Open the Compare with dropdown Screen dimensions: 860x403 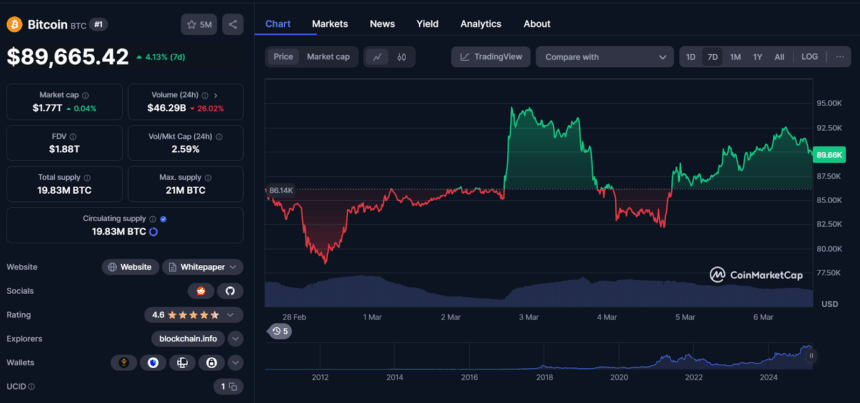coord(604,57)
